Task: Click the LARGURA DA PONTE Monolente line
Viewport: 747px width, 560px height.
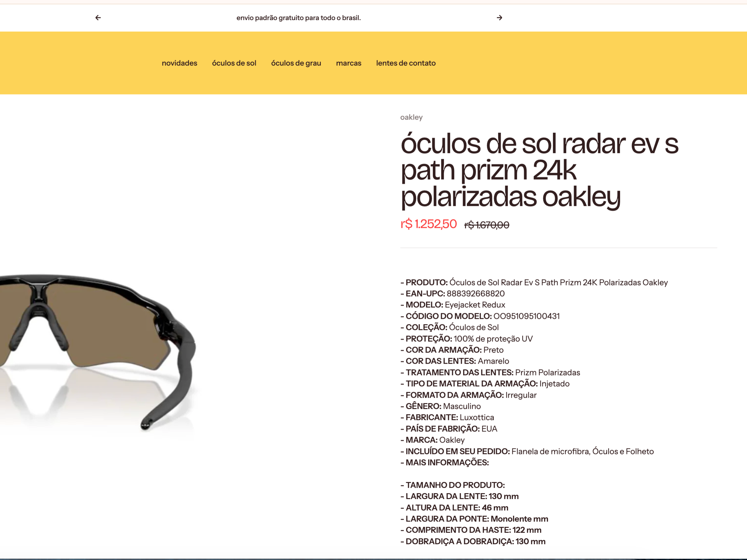Action: (x=474, y=519)
